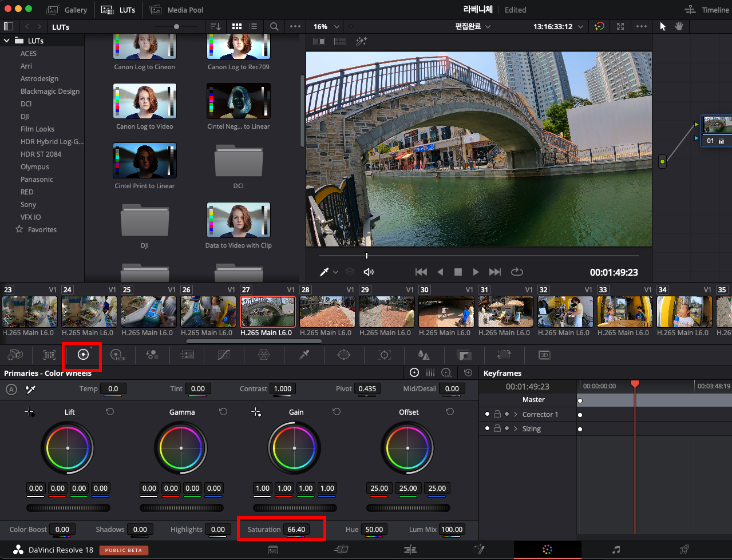Toggle the image wipe view
Screen dimensions: 732x560
319,42
